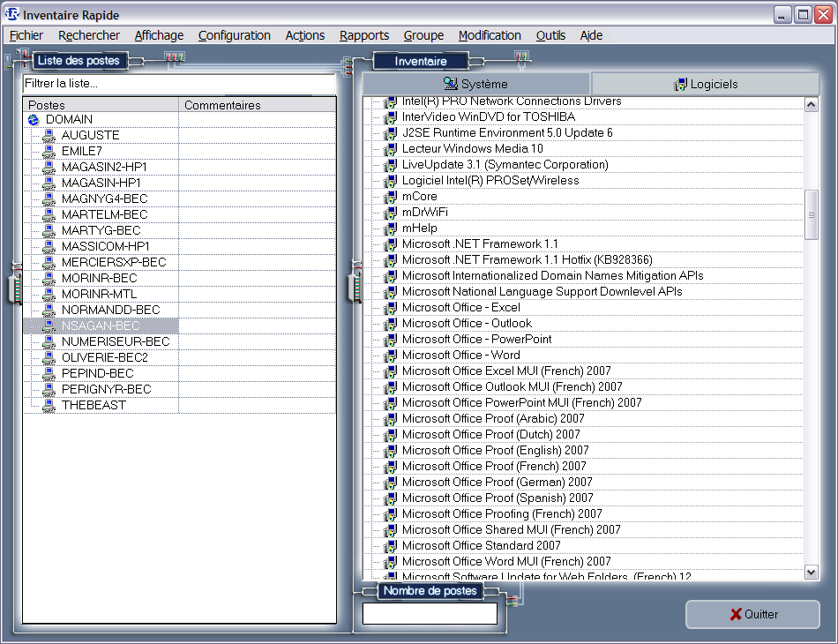Click the MAGNYG4-BEC computer icon
The image size is (838, 644).
49,198
